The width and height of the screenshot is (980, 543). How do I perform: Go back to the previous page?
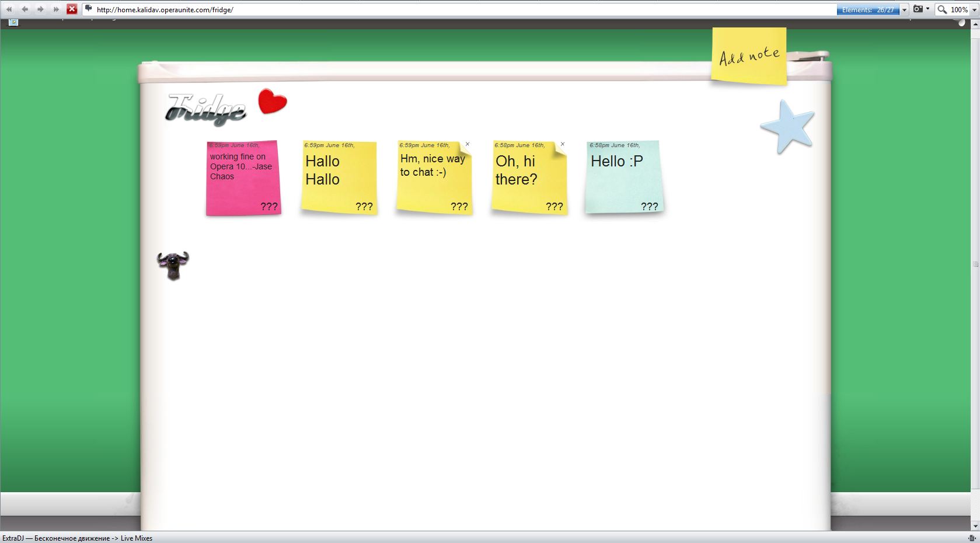click(x=25, y=9)
